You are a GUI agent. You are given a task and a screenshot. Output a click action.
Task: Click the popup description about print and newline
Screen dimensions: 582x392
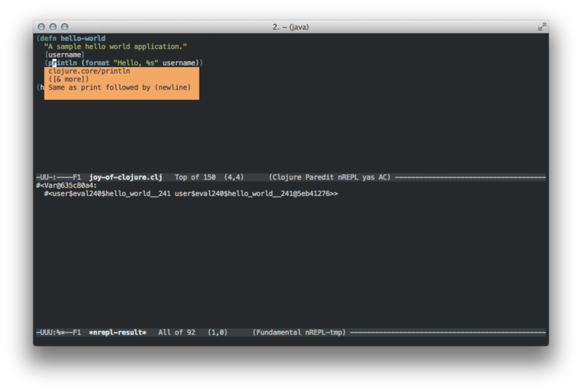[x=119, y=87]
